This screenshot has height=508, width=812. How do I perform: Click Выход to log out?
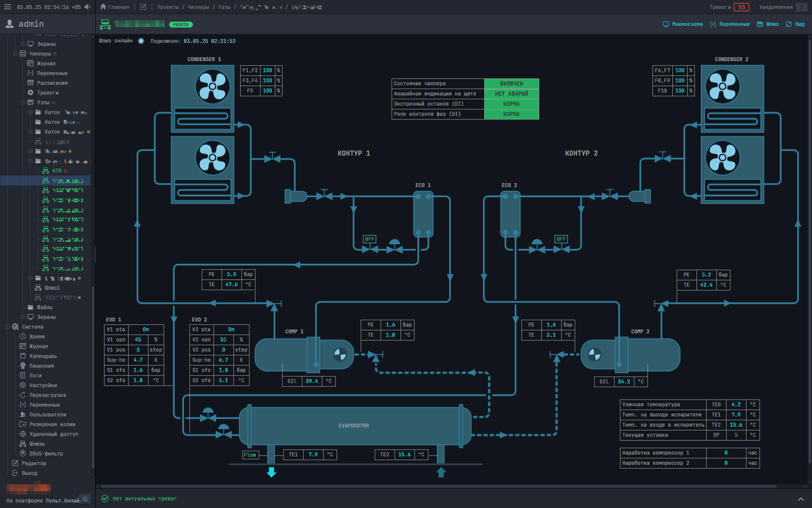coord(15,473)
